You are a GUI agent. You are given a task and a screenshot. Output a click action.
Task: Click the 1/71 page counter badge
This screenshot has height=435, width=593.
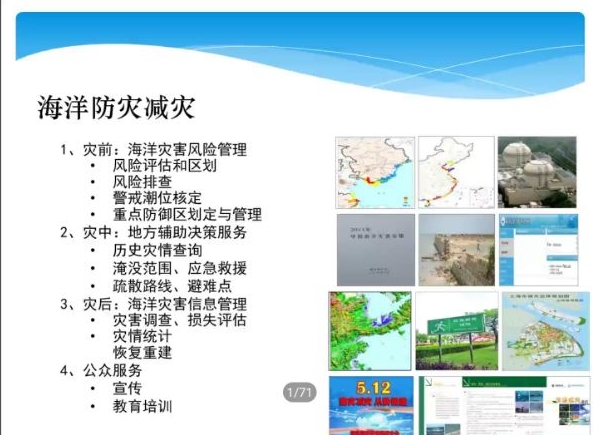[300, 392]
